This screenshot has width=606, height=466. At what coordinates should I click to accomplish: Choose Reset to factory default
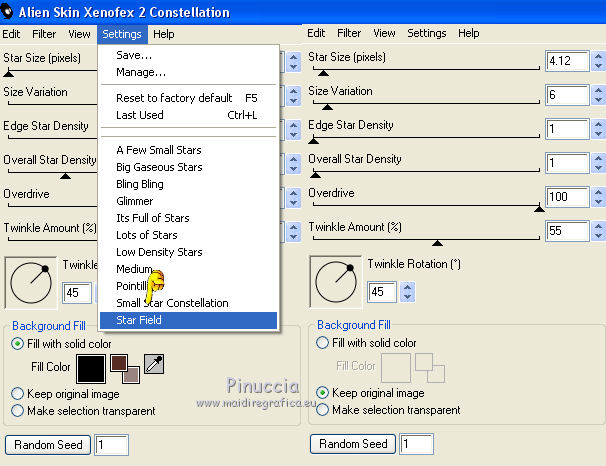[189, 98]
